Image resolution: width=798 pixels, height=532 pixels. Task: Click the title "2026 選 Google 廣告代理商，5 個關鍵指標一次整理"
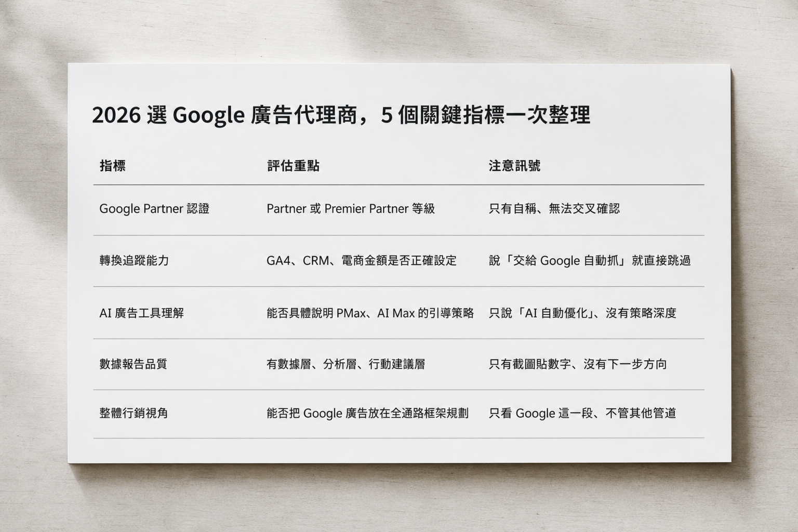coord(341,115)
